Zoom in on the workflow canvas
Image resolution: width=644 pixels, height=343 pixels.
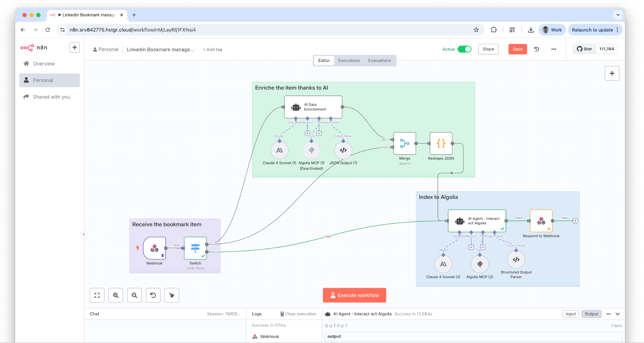[x=116, y=295]
